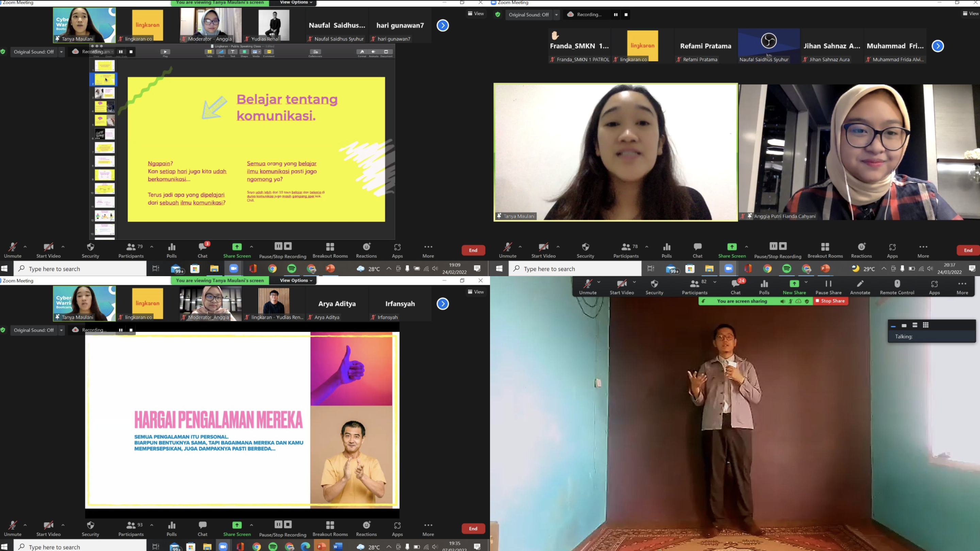Toggle Original Sound: Off in 24/03/2022 meeting
Screen dimensions: 980x551
click(x=529, y=14)
